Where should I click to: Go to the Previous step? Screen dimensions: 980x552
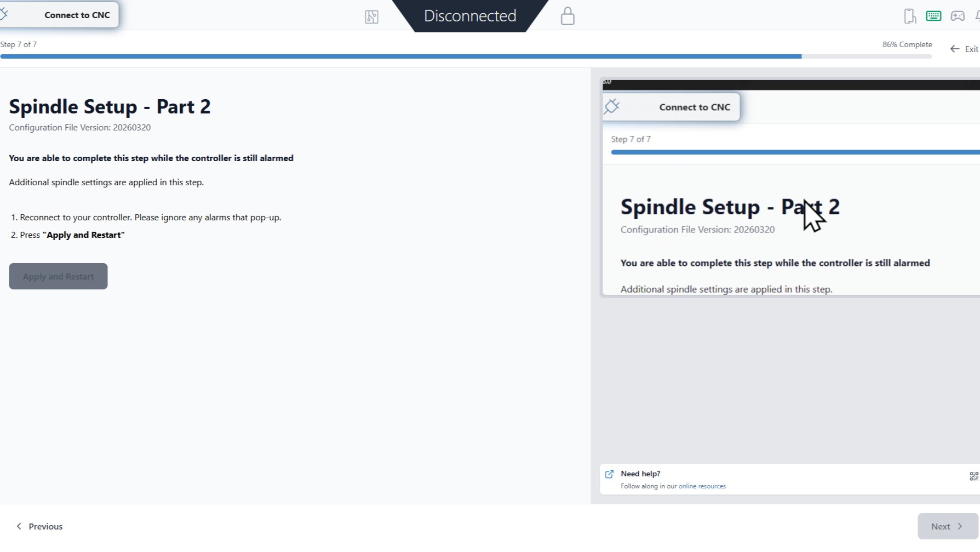click(39, 526)
